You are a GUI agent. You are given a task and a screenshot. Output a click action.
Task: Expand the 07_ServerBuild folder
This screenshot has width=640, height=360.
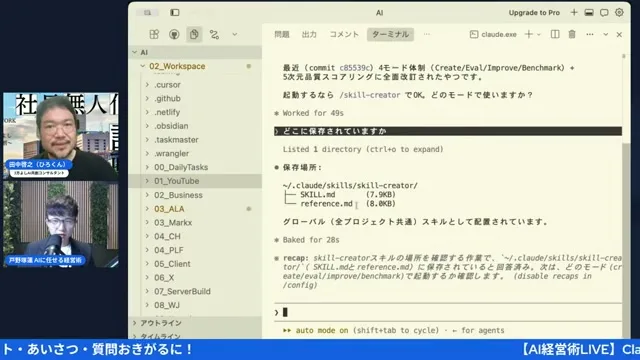coord(195,291)
